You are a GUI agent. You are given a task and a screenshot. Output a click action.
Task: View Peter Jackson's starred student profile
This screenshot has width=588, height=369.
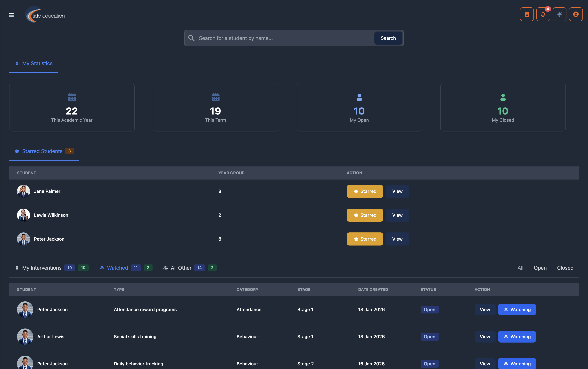(x=397, y=239)
